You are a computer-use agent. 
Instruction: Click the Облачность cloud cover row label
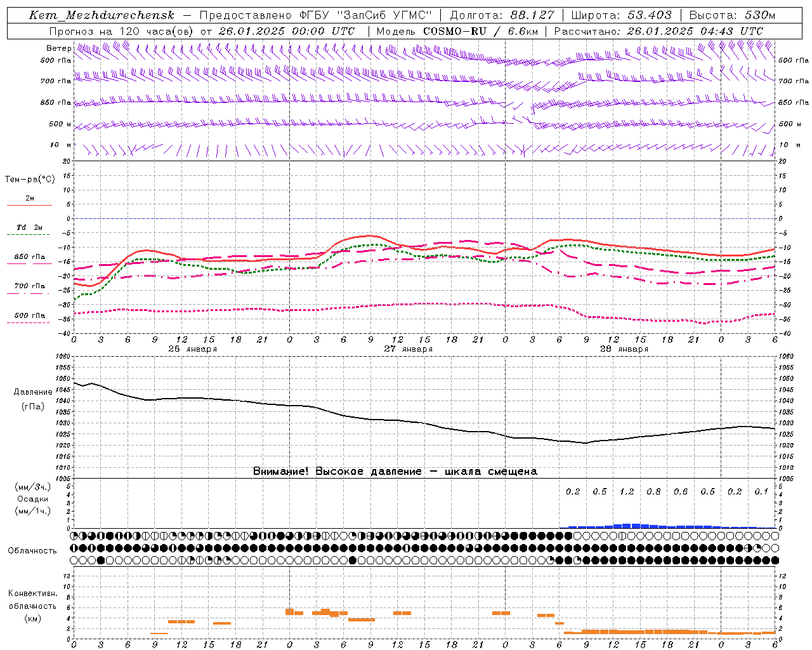[x=32, y=551]
